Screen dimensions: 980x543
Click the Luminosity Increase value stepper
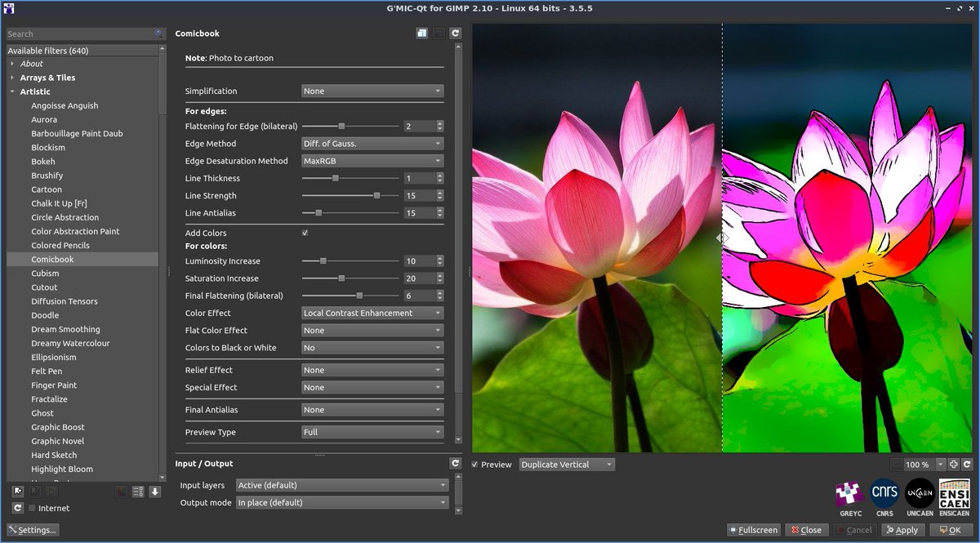[x=440, y=261]
